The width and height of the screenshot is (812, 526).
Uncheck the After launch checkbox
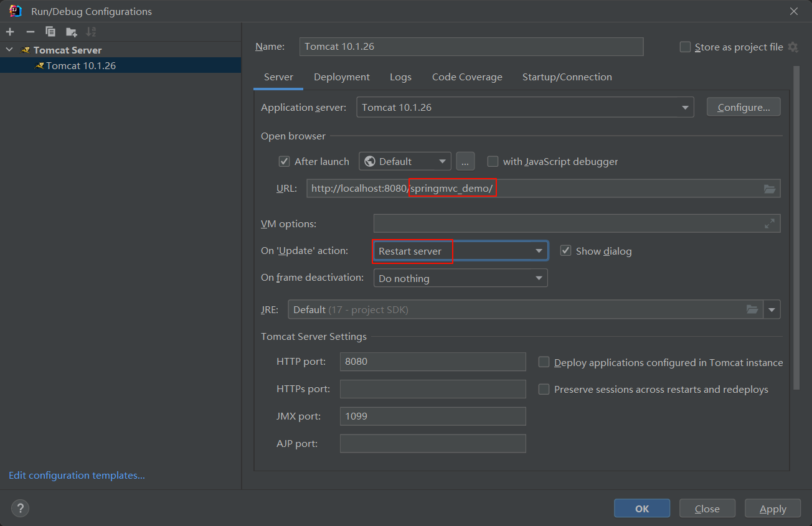click(x=285, y=161)
